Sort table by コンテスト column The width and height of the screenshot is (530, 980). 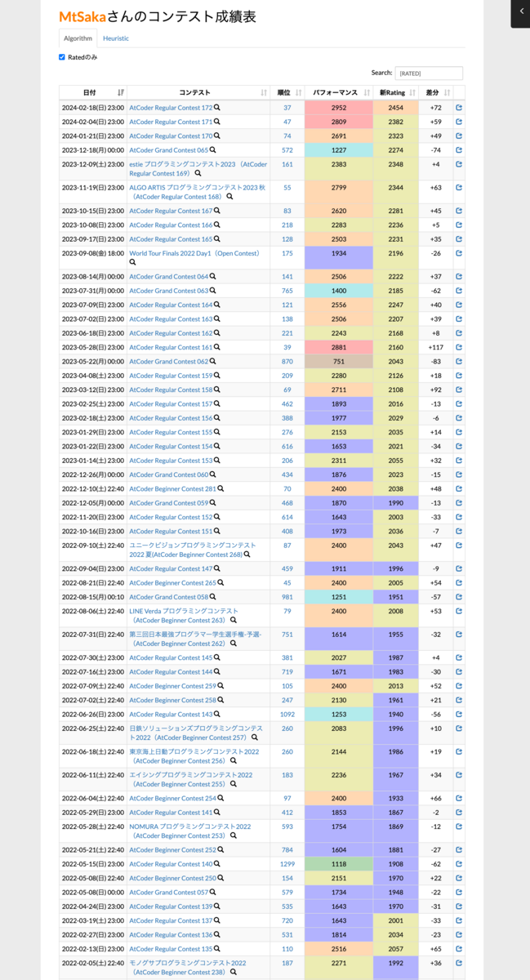(198, 93)
